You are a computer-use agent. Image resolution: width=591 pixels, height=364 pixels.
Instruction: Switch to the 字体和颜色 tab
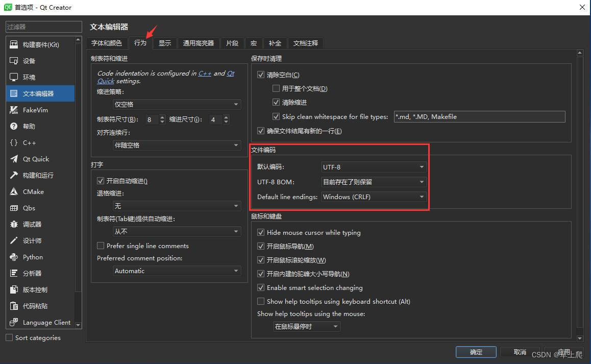click(106, 43)
